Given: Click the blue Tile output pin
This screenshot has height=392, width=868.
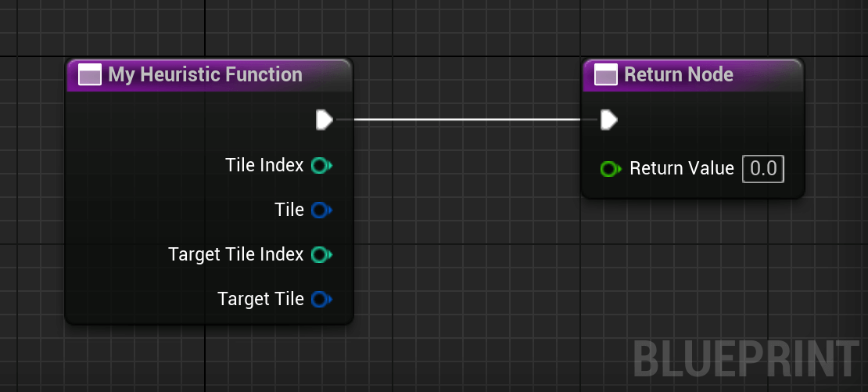Looking at the screenshot, I should [321, 210].
